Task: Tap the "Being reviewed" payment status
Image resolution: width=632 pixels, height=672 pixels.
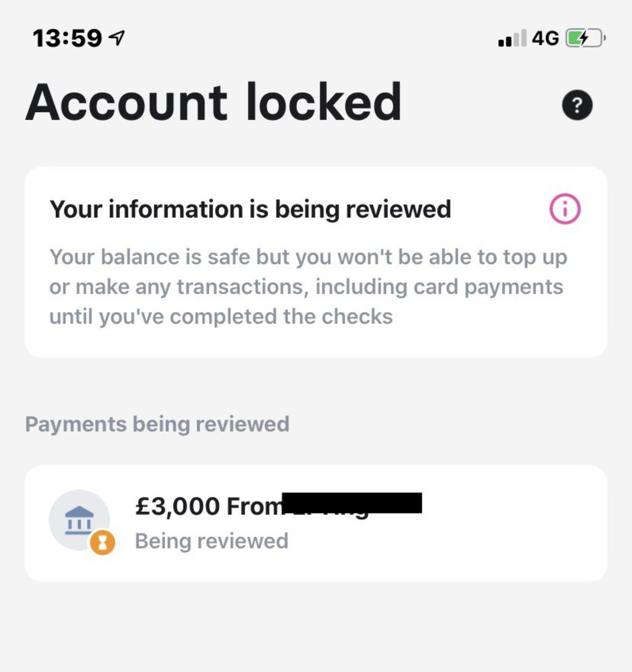Action: tap(212, 541)
